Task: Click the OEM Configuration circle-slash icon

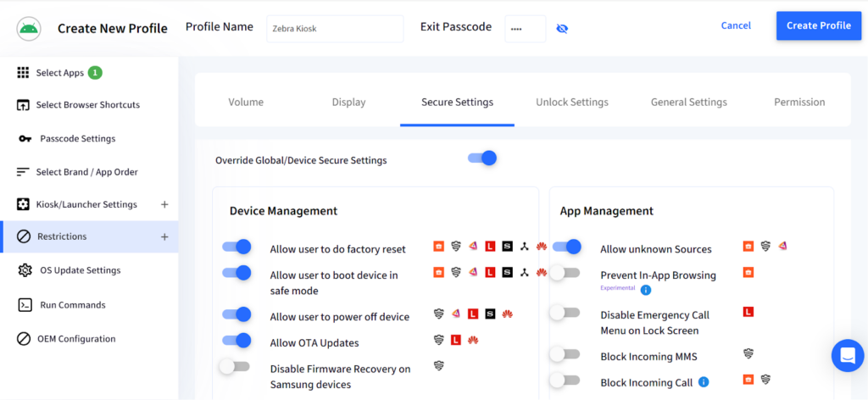Action: point(23,339)
